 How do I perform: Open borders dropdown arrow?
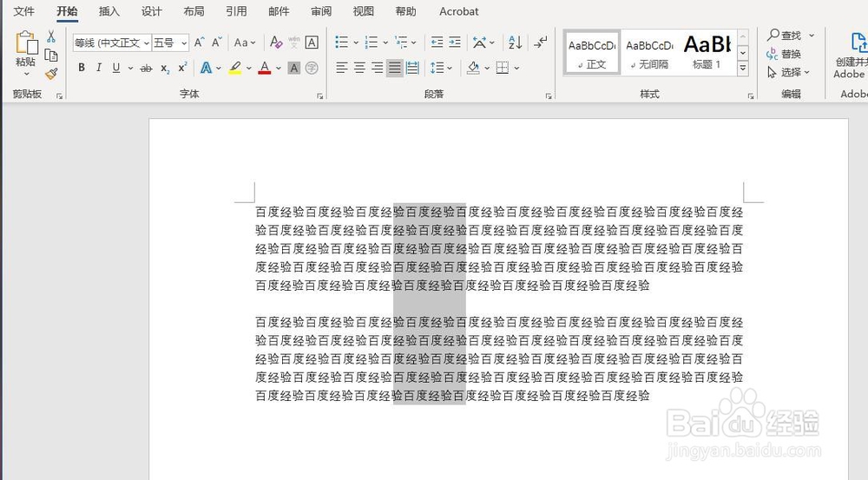(x=516, y=68)
